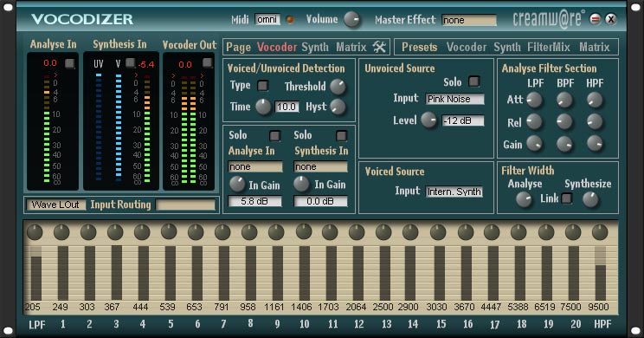644x338 pixels.
Task: Reset the Analyse In meter peak button
Action: click(70, 63)
